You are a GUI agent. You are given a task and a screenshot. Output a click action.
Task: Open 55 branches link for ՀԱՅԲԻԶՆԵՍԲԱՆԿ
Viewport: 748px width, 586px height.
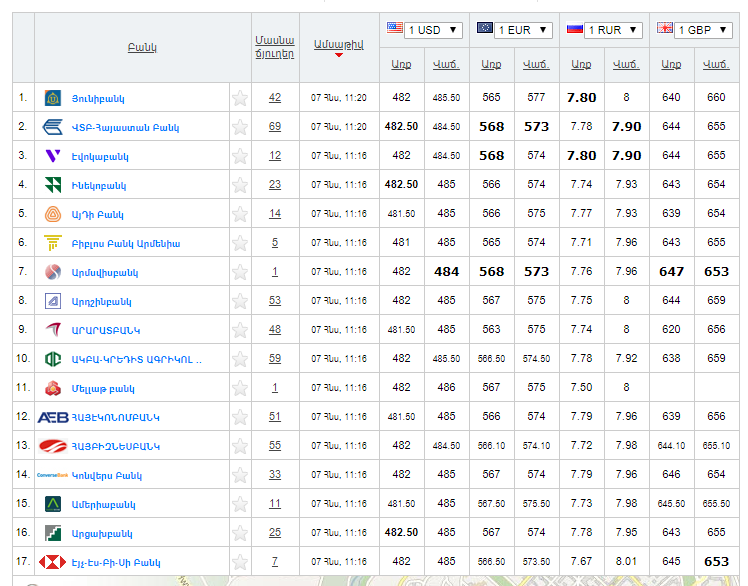pyautogui.click(x=275, y=446)
